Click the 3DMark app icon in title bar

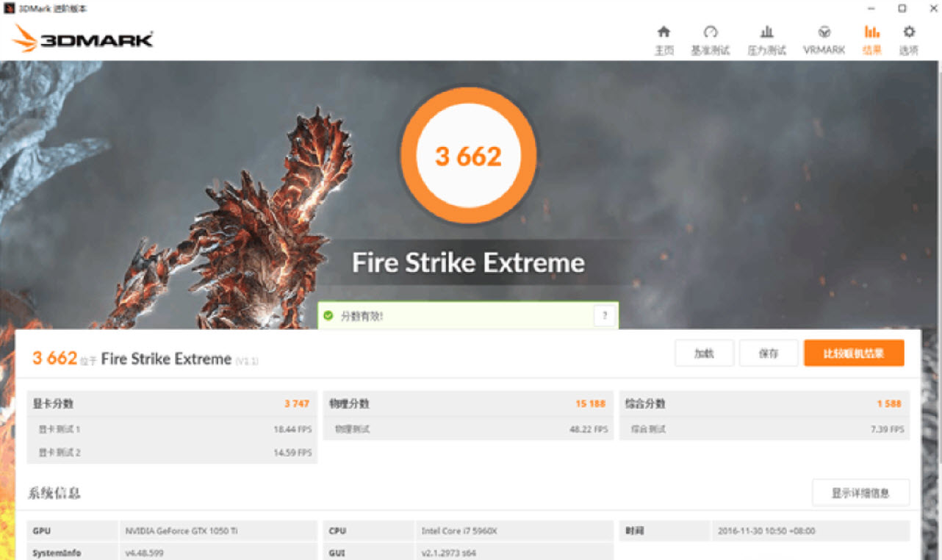click(x=10, y=8)
